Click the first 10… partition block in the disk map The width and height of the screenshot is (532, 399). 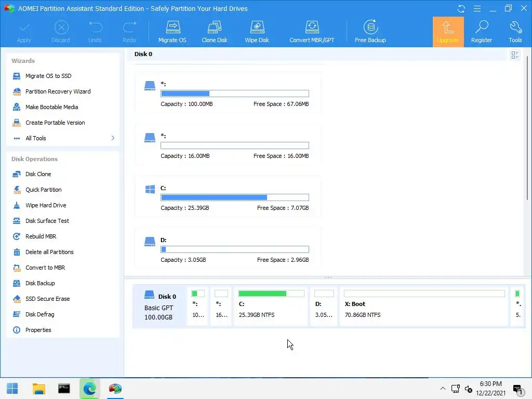(198, 307)
